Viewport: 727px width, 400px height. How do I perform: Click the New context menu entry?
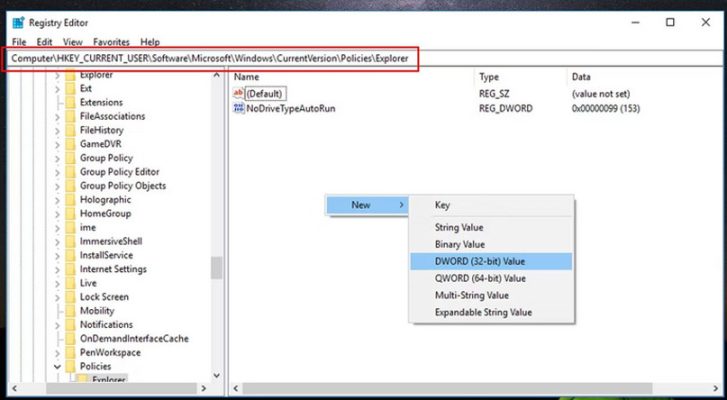pyautogui.click(x=367, y=205)
